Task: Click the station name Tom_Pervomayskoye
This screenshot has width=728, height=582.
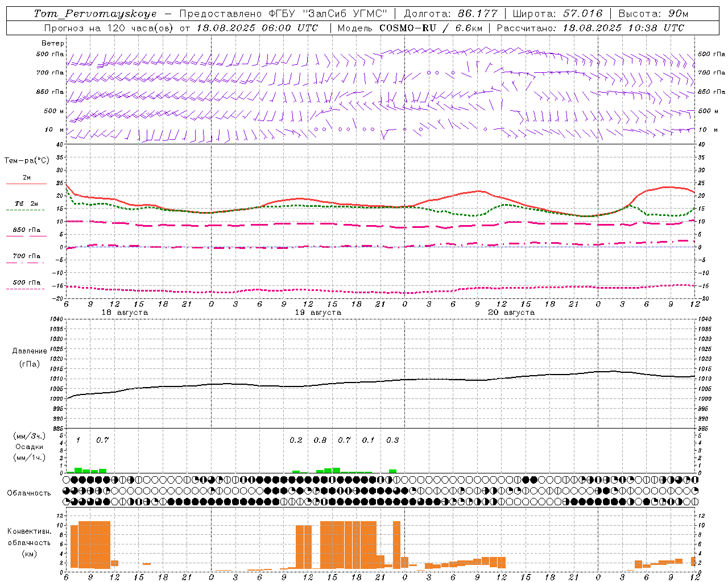Action: (95, 14)
